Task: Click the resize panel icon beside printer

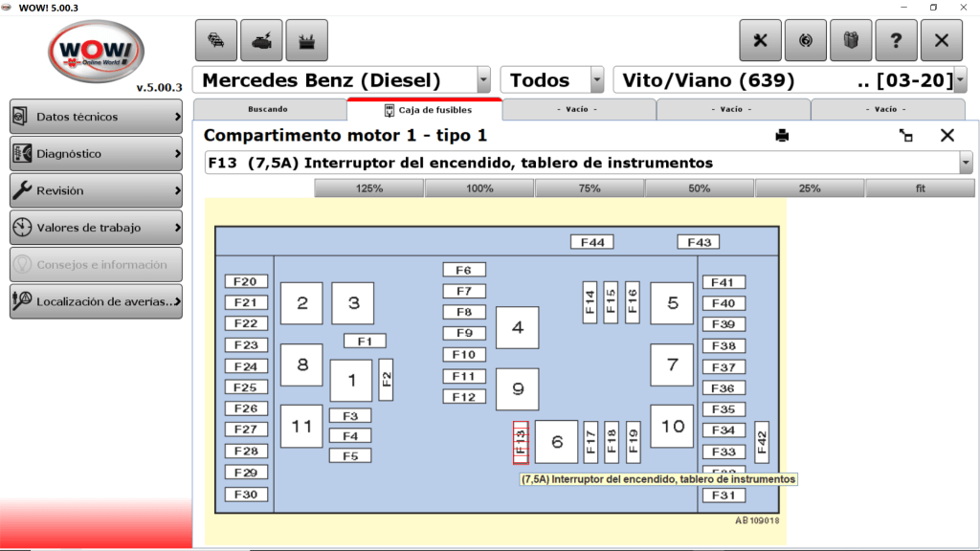Action: (x=905, y=136)
